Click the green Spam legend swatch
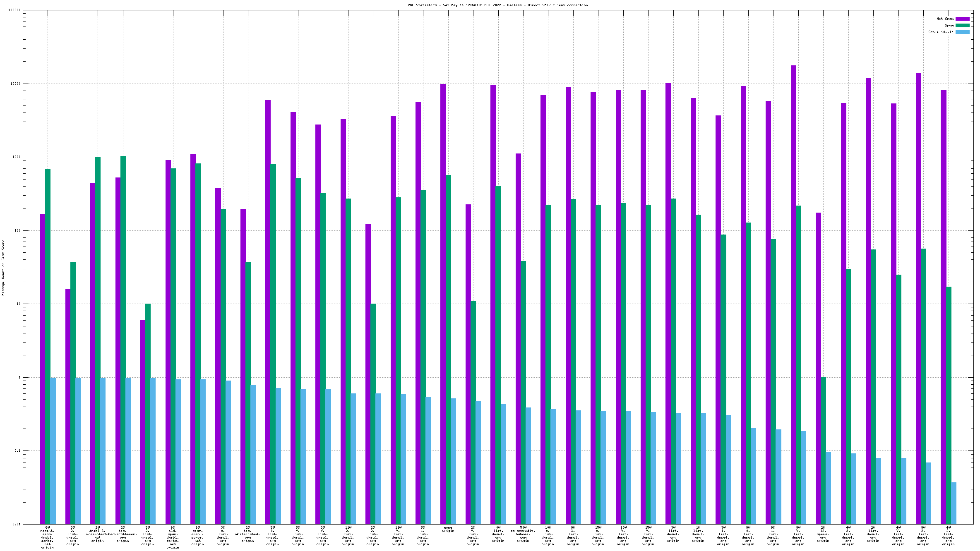The image size is (980, 551). coord(962,25)
